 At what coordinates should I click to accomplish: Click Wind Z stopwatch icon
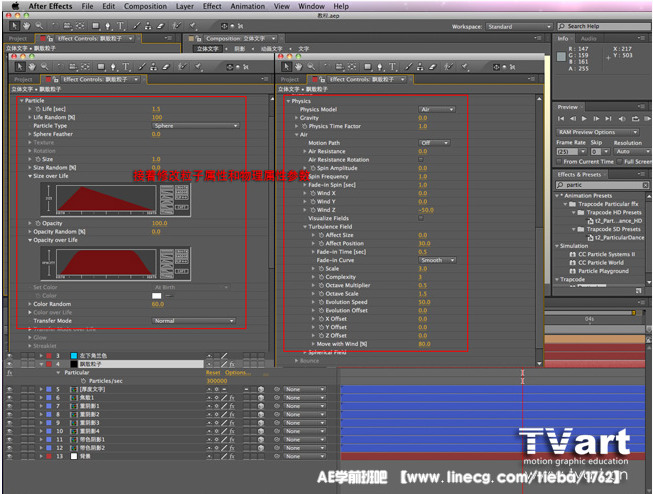click(313, 210)
